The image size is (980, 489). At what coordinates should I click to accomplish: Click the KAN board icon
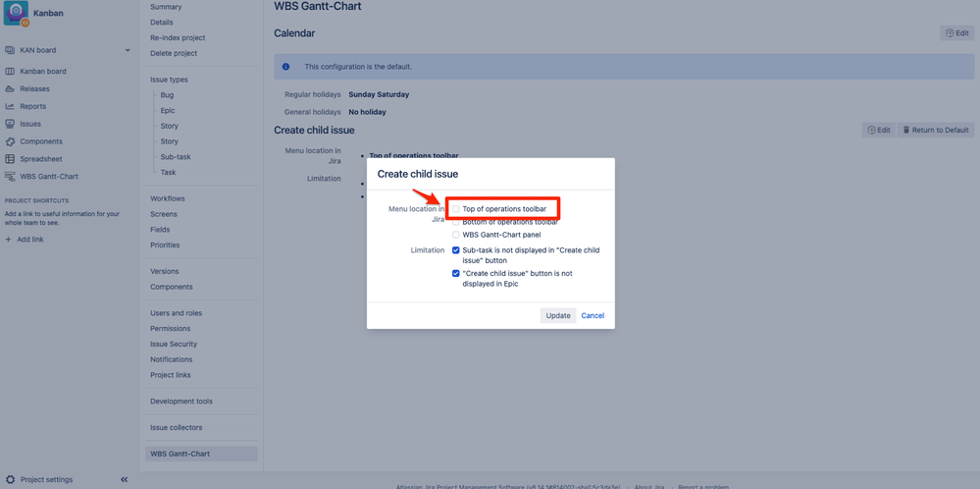tap(10, 50)
